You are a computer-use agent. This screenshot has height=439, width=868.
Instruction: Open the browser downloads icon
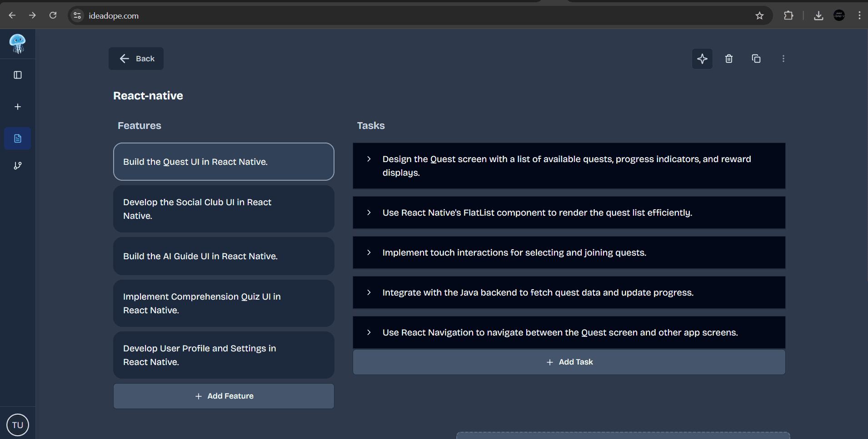pyautogui.click(x=818, y=15)
